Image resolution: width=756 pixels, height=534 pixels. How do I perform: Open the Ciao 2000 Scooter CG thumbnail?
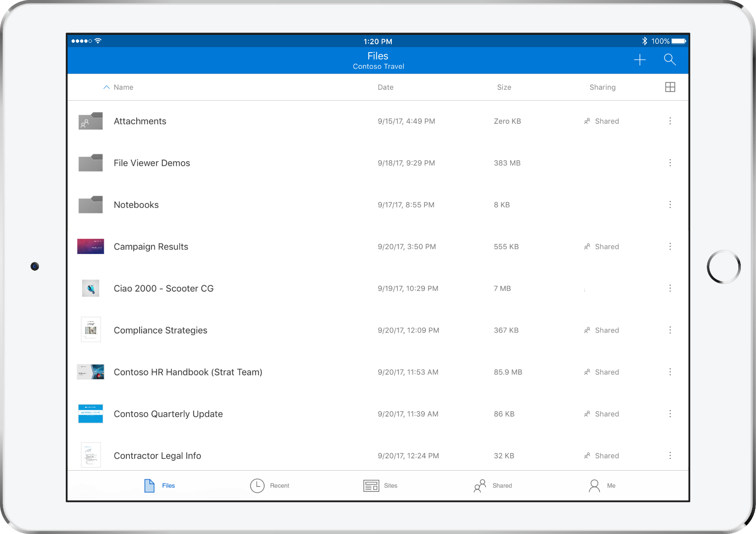pyautogui.click(x=90, y=288)
